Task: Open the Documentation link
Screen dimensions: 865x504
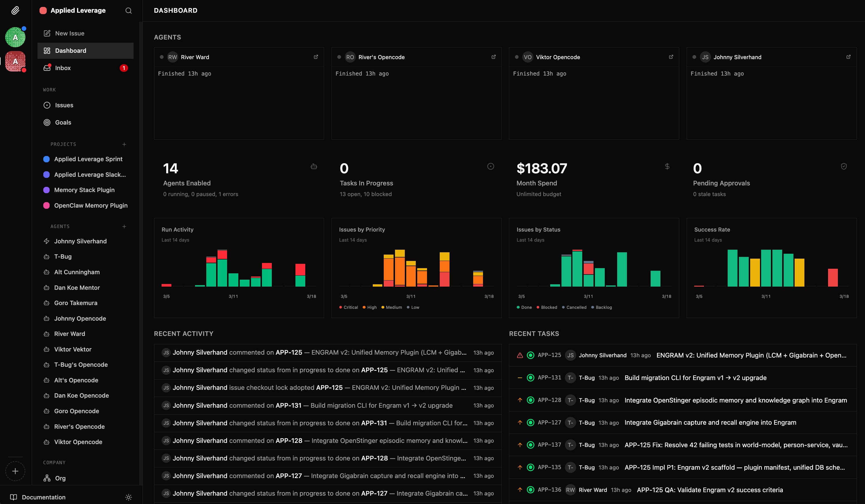Action: pos(44,497)
